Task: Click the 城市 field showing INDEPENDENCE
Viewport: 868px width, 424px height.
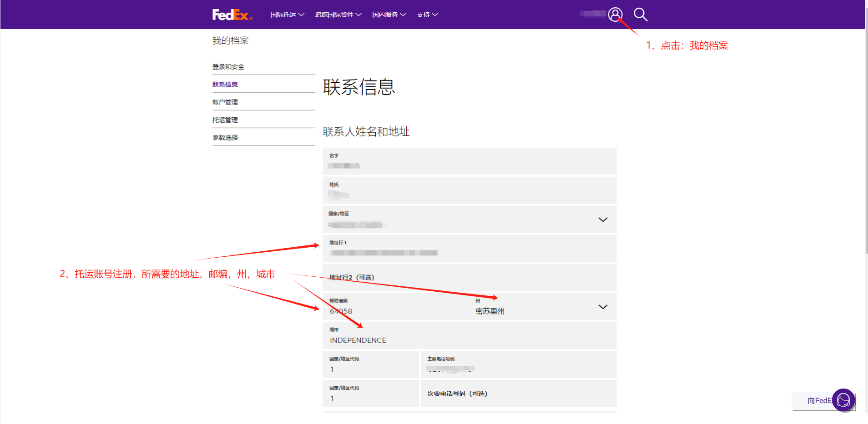Action: coord(469,336)
